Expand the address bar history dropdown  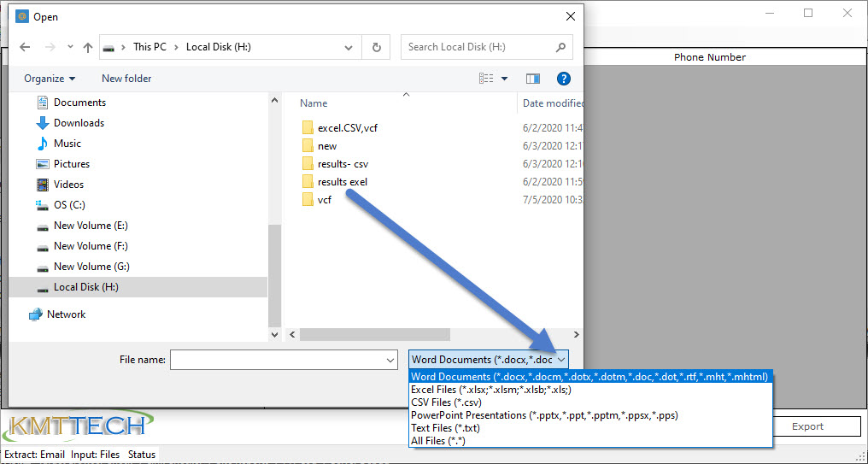pyautogui.click(x=349, y=48)
